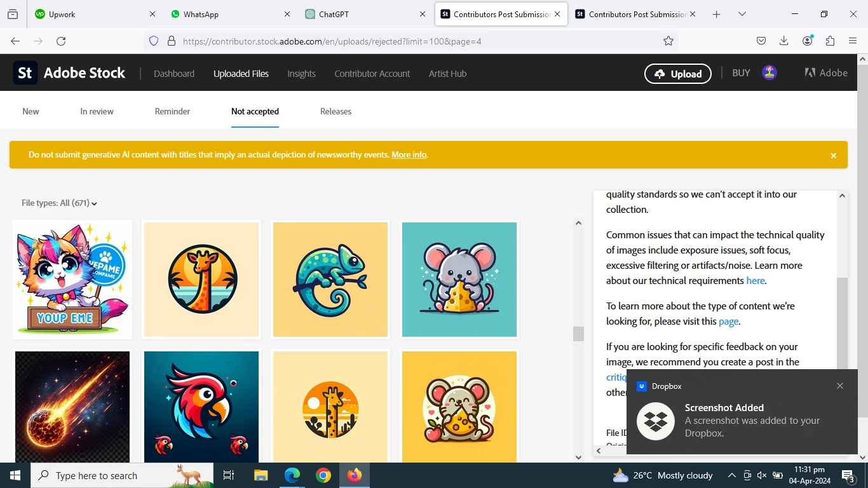Image resolution: width=868 pixels, height=488 pixels.
Task: Open the Windows Start menu
Action: pos(15,475)
